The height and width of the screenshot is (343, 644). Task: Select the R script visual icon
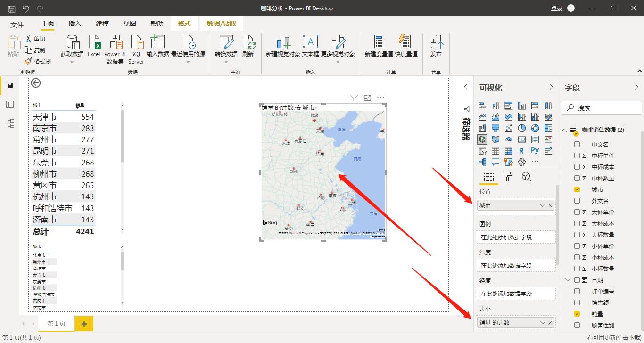pos(522,151)
